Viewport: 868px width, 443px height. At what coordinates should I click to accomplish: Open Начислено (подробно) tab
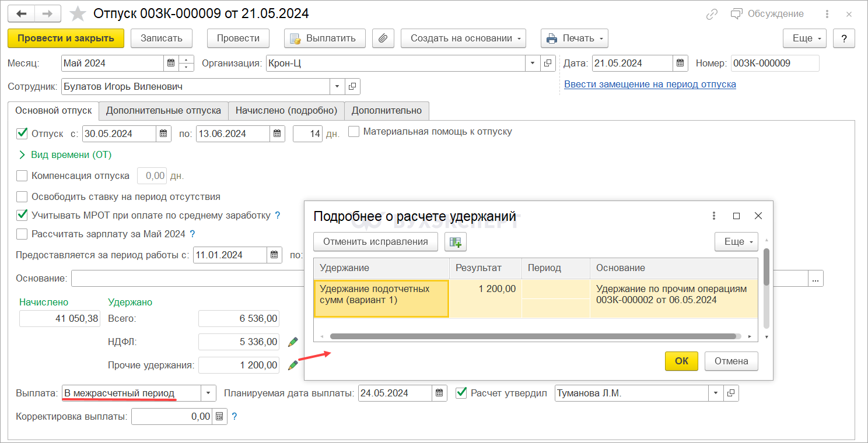(286, 110)
